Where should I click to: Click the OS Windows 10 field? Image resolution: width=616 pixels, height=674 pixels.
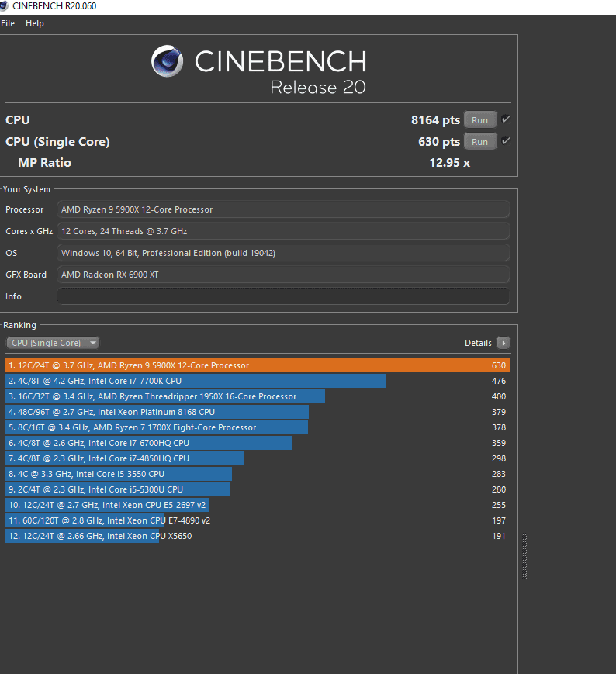tap(283, 253)
